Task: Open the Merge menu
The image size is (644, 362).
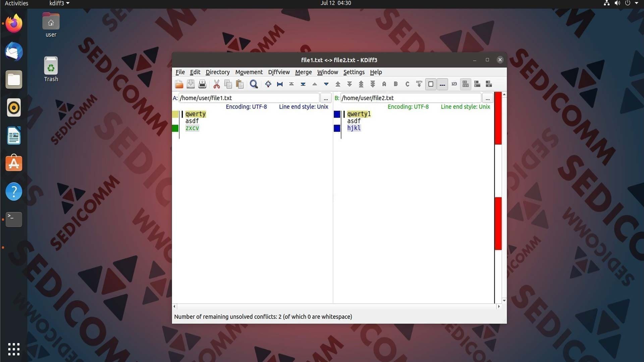Action: click(x=303, y=72)
